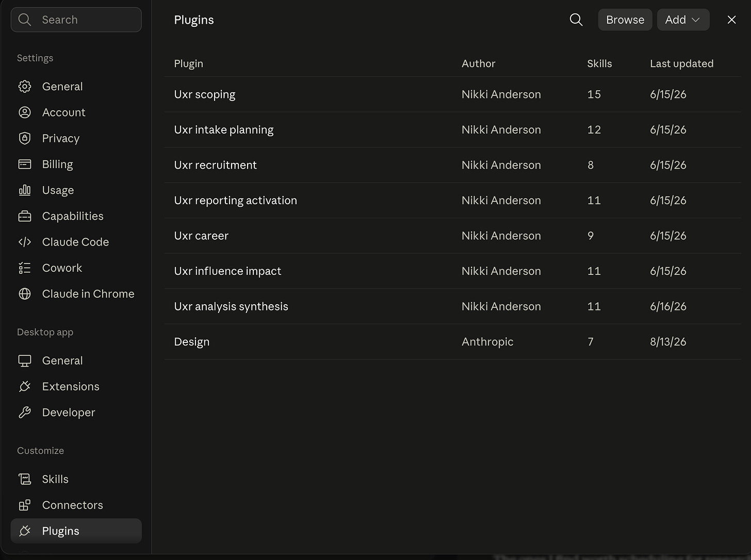The image size is (751, 560).
Task: Click the General gear icon under Settings
Action: [x=25, y=87]
